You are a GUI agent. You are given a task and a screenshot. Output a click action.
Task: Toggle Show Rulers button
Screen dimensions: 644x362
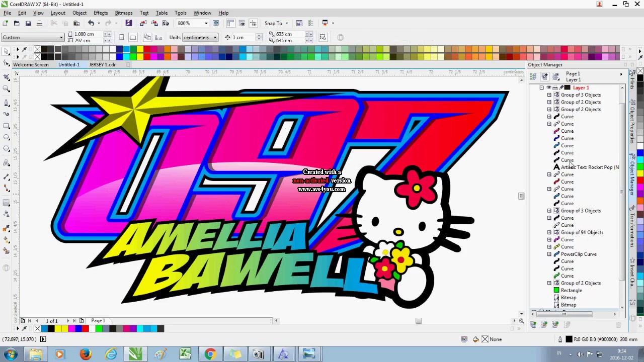pos(231,23)
